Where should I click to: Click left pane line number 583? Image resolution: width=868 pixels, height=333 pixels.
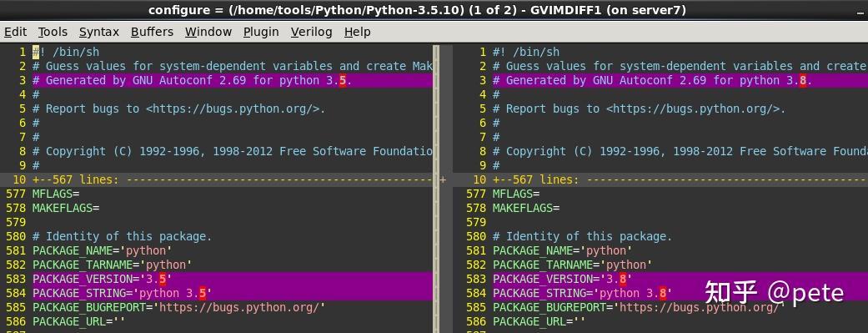click(x=16, y=279)
